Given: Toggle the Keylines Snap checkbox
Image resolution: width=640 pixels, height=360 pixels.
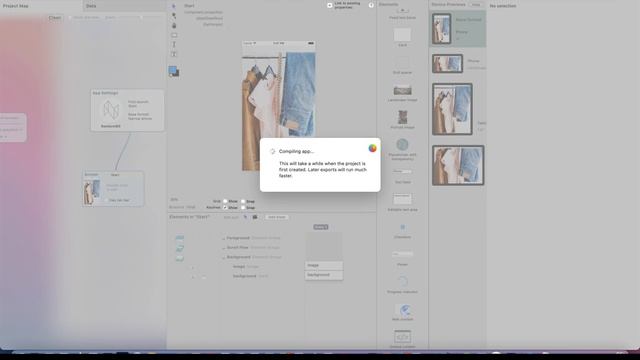Looking at the screenshot, I should pos(243,207).
